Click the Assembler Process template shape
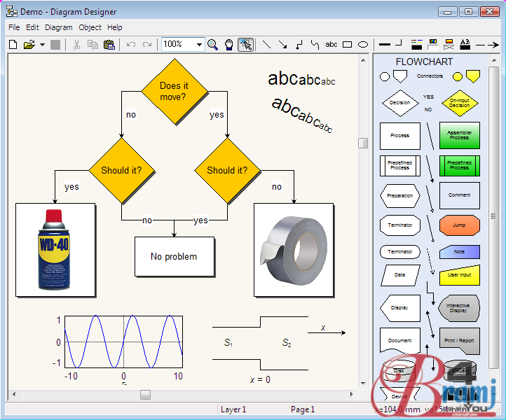 459,135
